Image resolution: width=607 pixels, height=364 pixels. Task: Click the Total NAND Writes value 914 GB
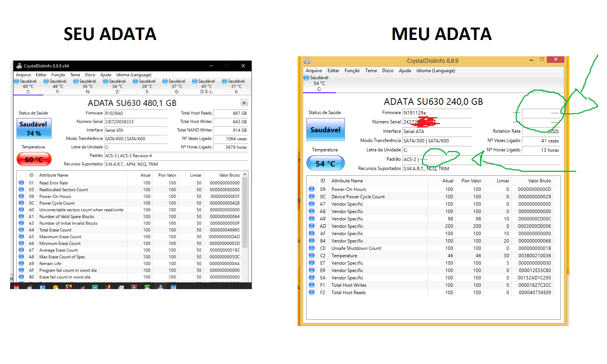click(231, 130)
